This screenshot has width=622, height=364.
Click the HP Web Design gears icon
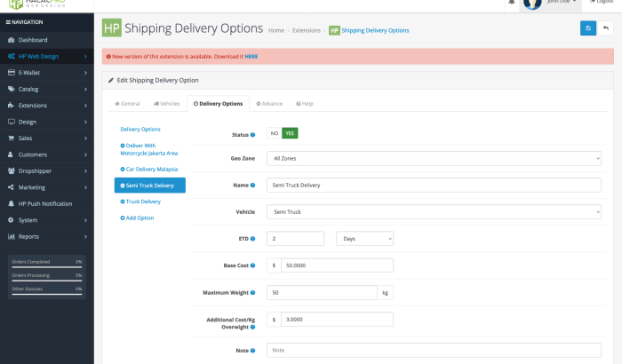point(11,56)
